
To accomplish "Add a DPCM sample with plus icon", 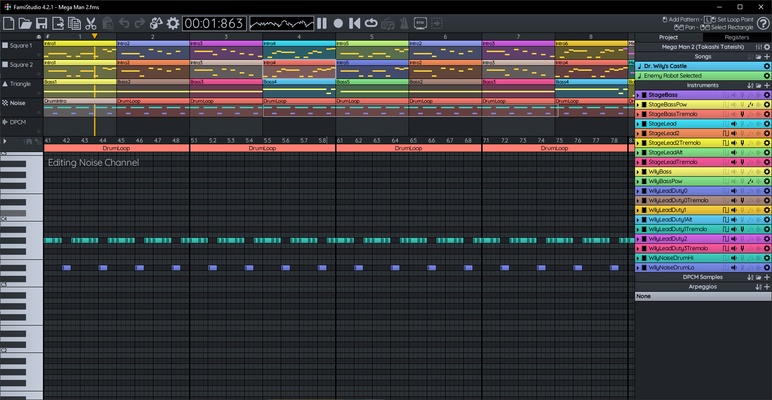I will click(x=767, y=277).
